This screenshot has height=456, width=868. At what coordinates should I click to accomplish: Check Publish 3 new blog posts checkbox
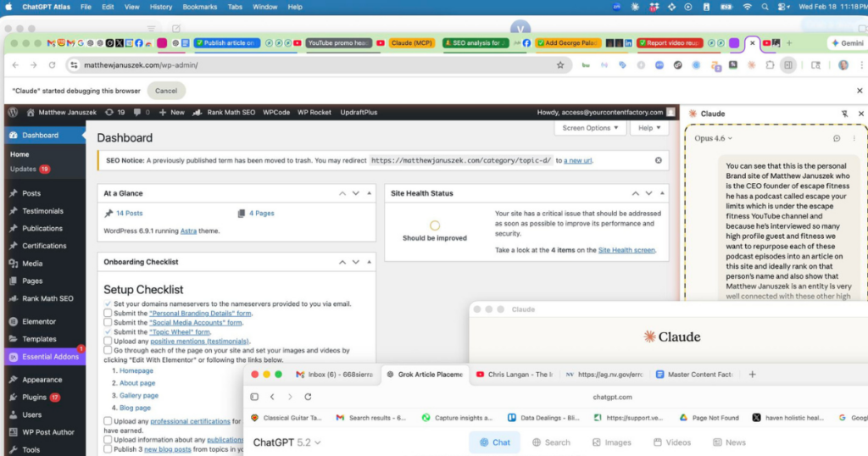pos(108,449)
